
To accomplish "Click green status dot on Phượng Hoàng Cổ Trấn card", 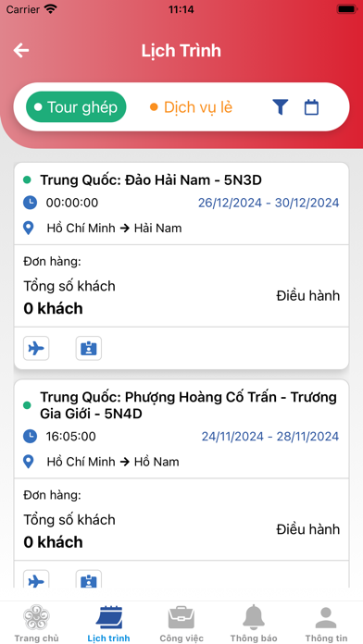I will coord(27,405).
